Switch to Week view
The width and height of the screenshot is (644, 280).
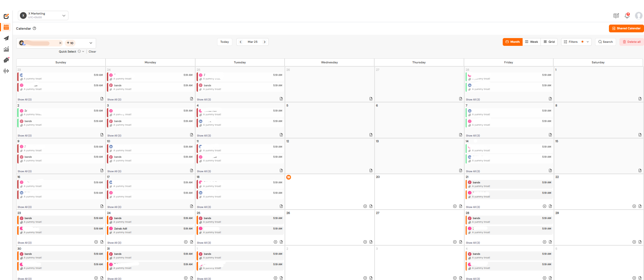pyautogui.click(x=531, y=42)
